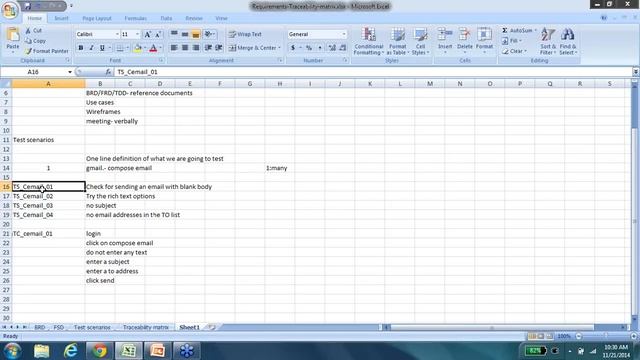Open the font color dropdown arrow
640x360 pixels.
[160, 48]
